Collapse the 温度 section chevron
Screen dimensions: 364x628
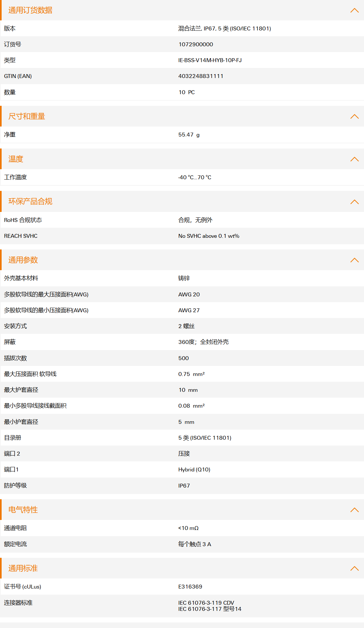click(354, 159)
